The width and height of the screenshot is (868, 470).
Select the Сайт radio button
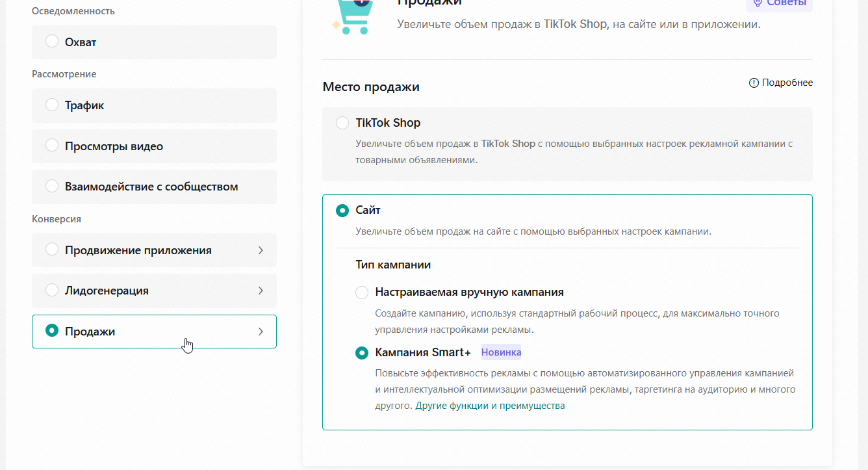(342, 211)
